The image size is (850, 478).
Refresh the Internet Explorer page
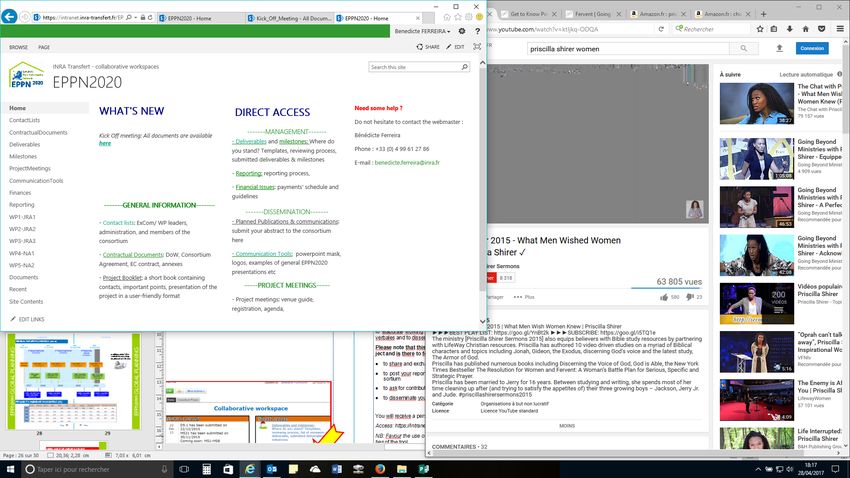[150, 18]
